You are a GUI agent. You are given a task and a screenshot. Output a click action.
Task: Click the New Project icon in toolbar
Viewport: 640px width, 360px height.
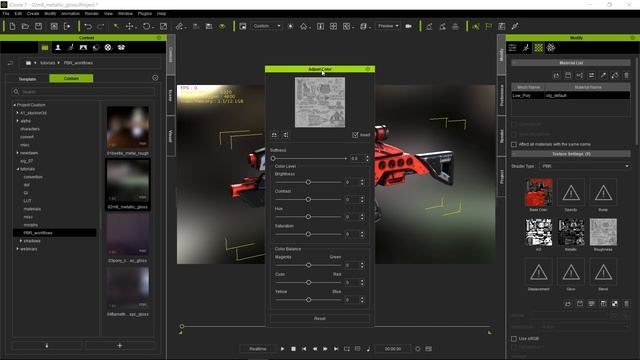pyautogui.click(x=12, y=27)
